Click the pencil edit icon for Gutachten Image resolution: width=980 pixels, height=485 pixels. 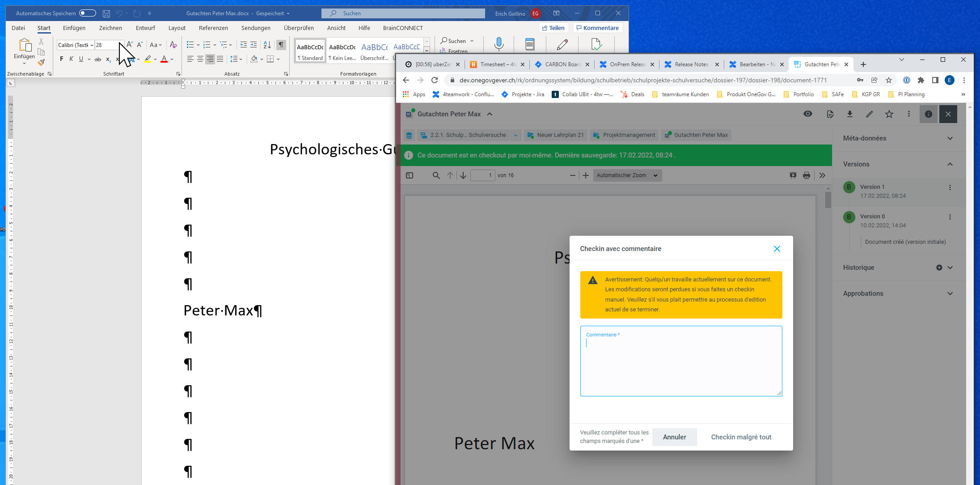click(x=869, y=114)
